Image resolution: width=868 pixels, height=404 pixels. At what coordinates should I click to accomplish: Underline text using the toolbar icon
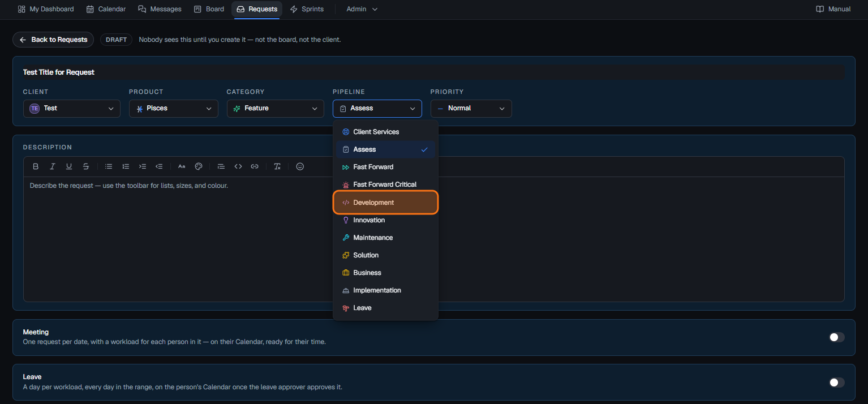(x=69, y=166)
